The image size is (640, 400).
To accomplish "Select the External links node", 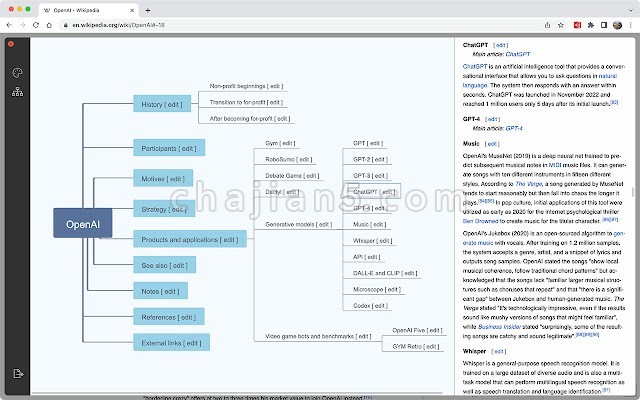I will click(x=171, y=342).
